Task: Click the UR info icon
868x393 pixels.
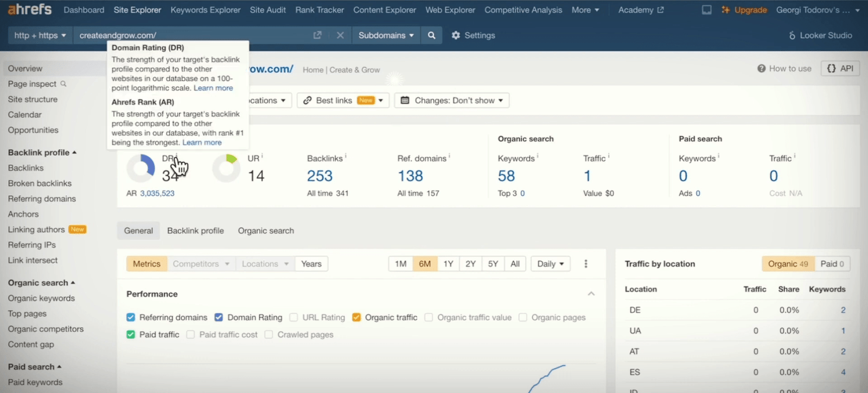Action: (262, 156)
